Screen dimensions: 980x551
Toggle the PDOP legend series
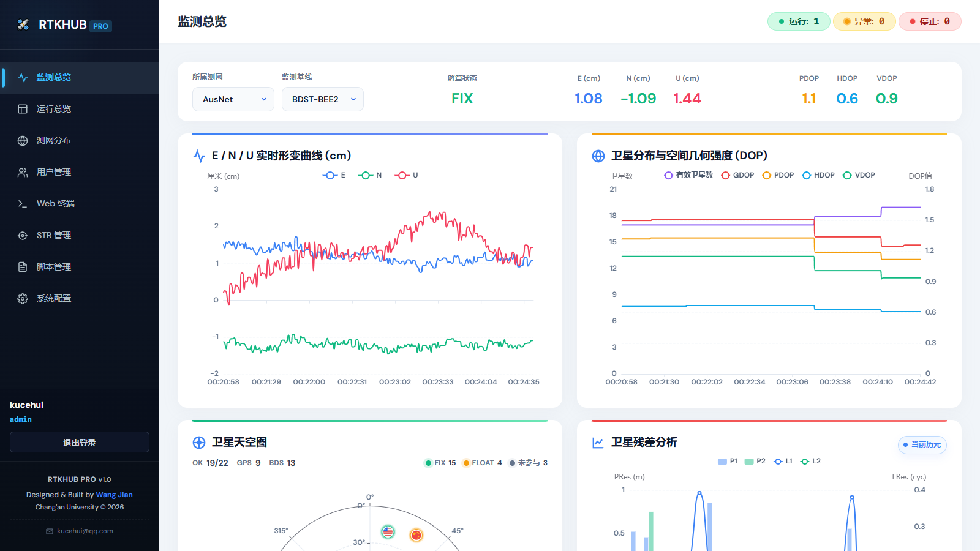[778, 175]
